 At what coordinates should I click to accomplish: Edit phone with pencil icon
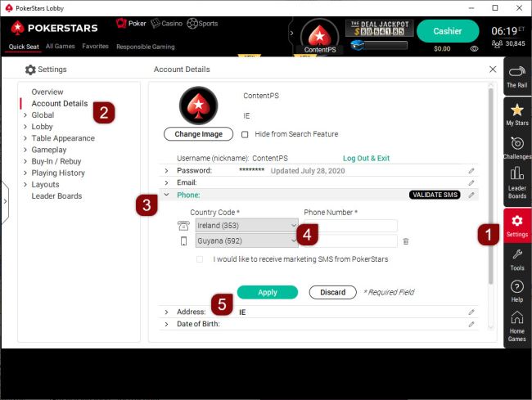471,196
